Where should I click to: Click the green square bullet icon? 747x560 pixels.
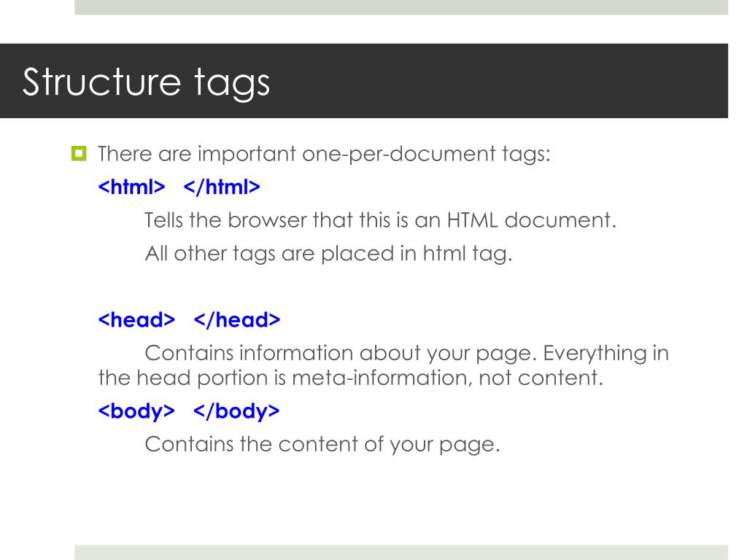tap(79, 153)
